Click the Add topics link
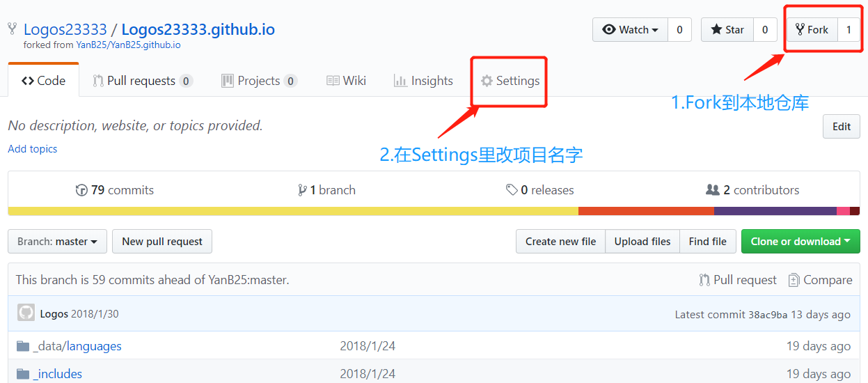This screenshot has height=383, width=868. [x=33, y=149]
